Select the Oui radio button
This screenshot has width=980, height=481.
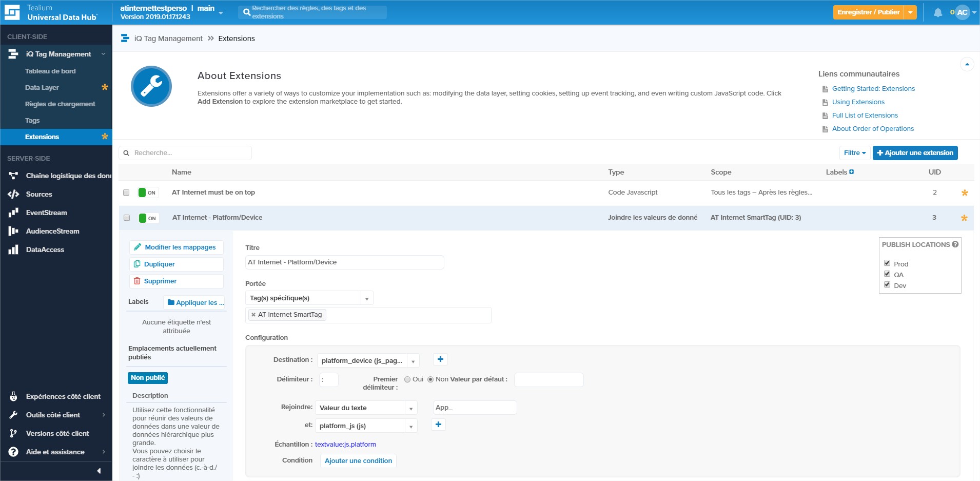[407, 379]
